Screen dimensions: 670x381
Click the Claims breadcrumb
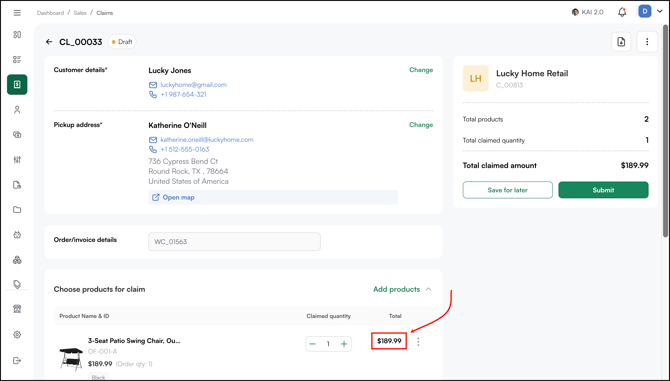[x=105, y=13]
